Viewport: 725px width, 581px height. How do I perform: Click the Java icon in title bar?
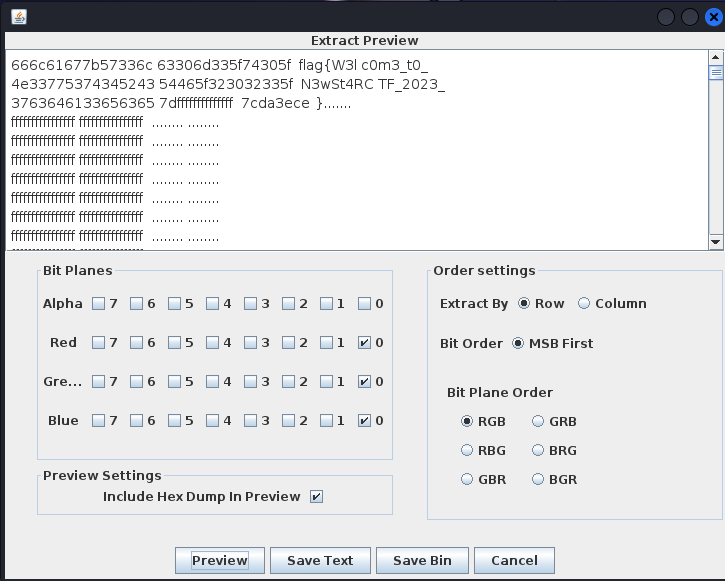(18, 17)
